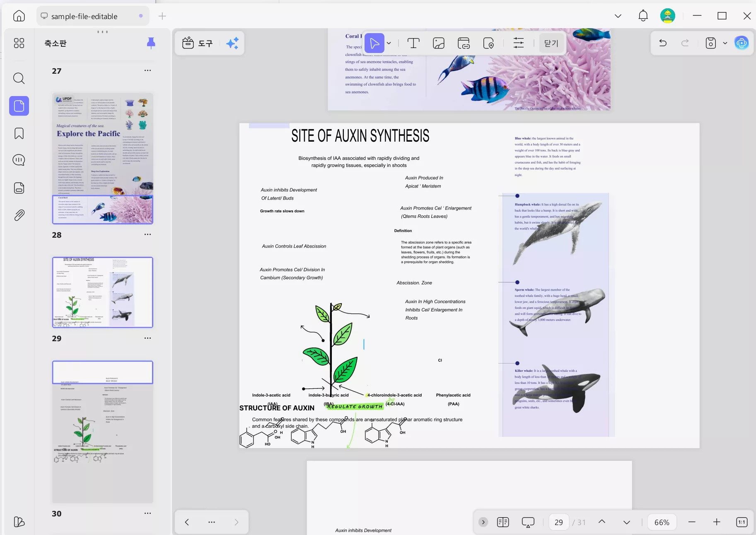The height and width of the screenshot is (535, 756).
Task: Open the search panel in sidebar
Action: pyautogui.click(x=19, y=78)
